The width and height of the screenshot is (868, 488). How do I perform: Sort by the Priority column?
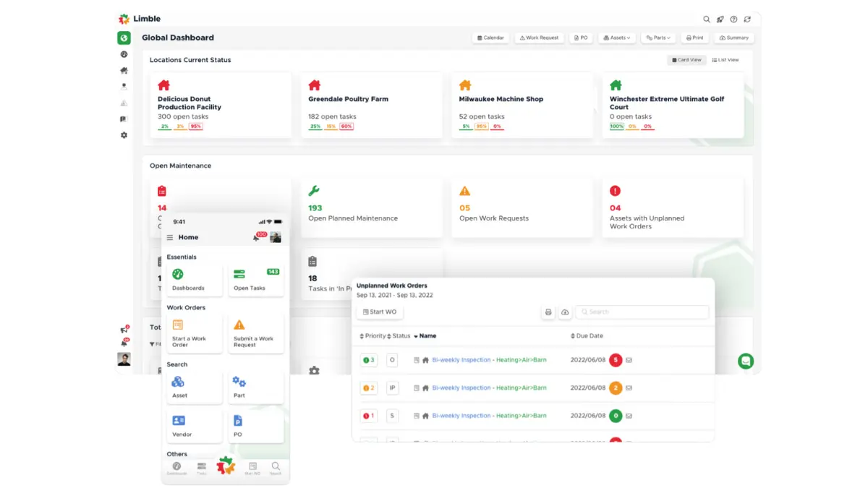pyautogui.click(x=373, y=336)
